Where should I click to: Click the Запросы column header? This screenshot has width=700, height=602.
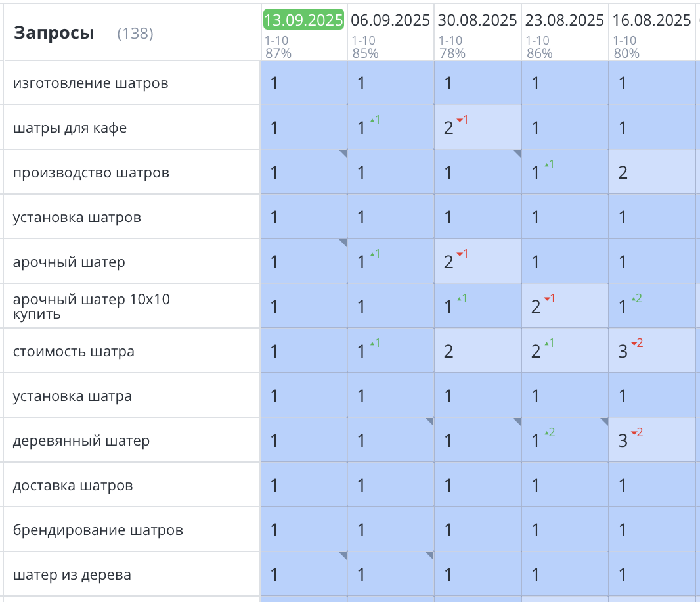pos(54,33)
